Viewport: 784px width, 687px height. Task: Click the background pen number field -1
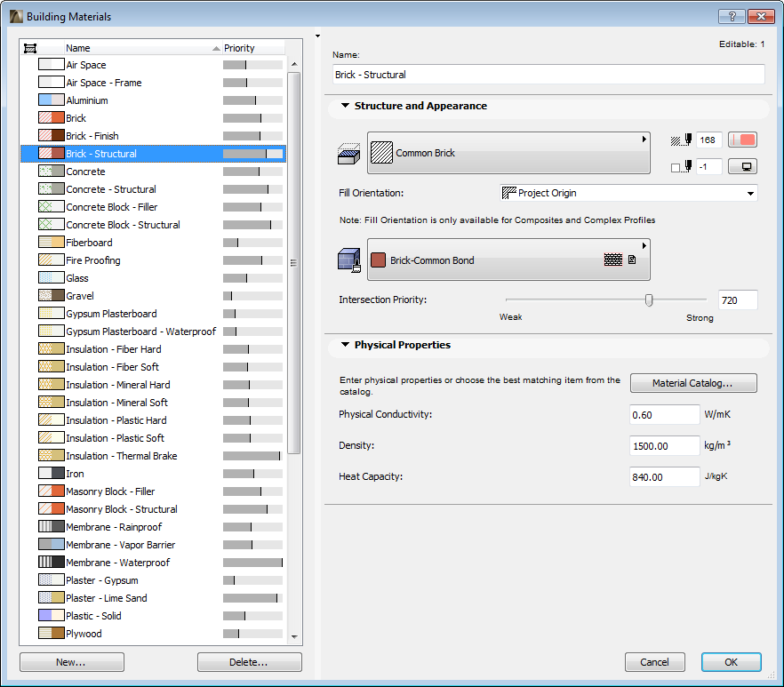click(x=709, y=166)
